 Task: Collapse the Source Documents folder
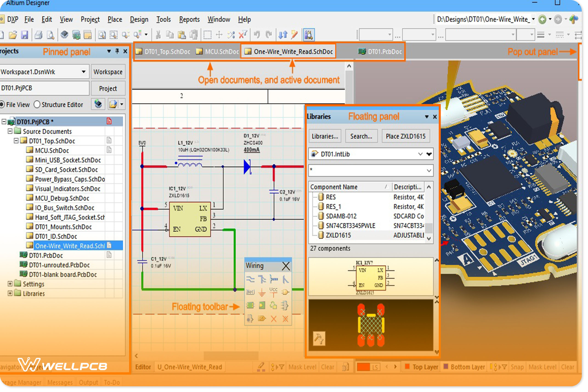tap(10, 132)
